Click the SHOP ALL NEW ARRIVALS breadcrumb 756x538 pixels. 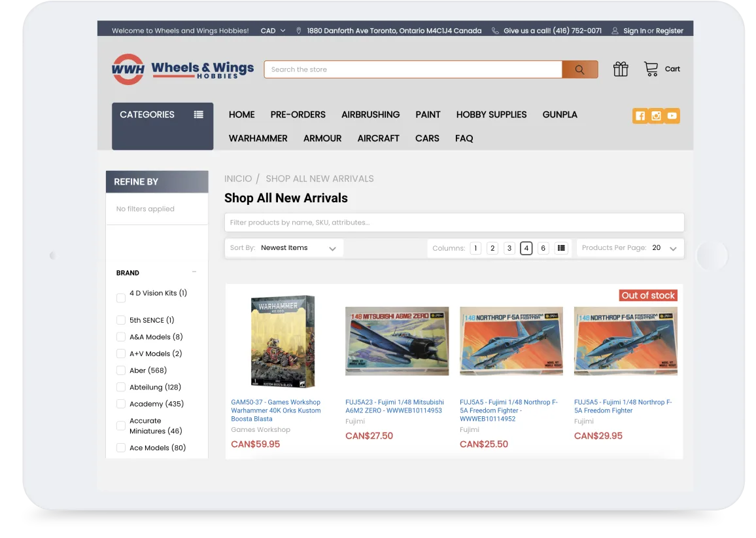tap(320, 179)
